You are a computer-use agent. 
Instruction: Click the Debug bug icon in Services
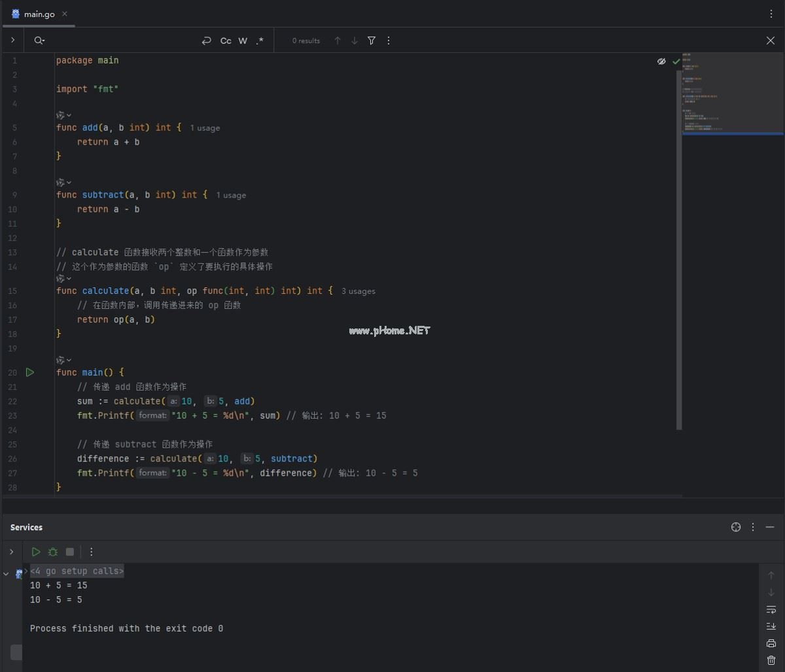[53, 552]
